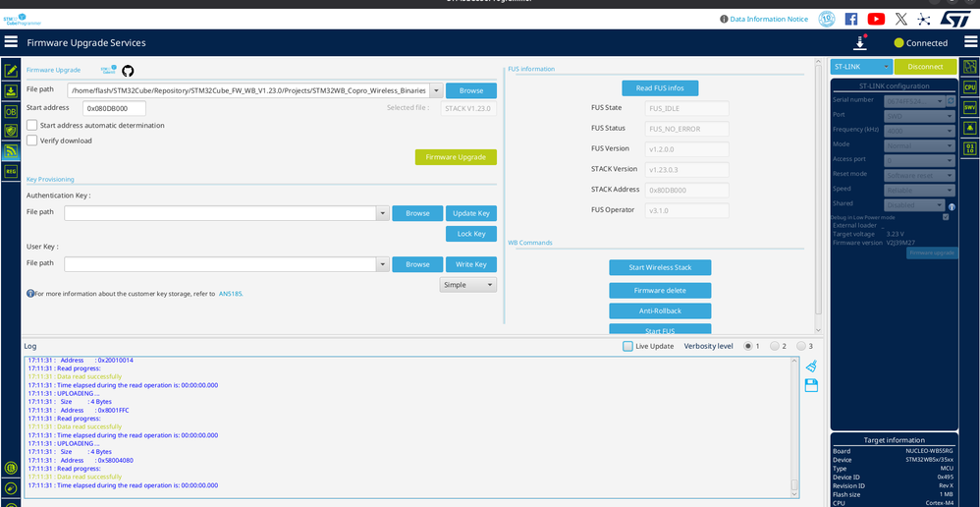This screenshot has height=507, width=980.
Task: Open the YouTube icon in header
Action: (876, 19)
